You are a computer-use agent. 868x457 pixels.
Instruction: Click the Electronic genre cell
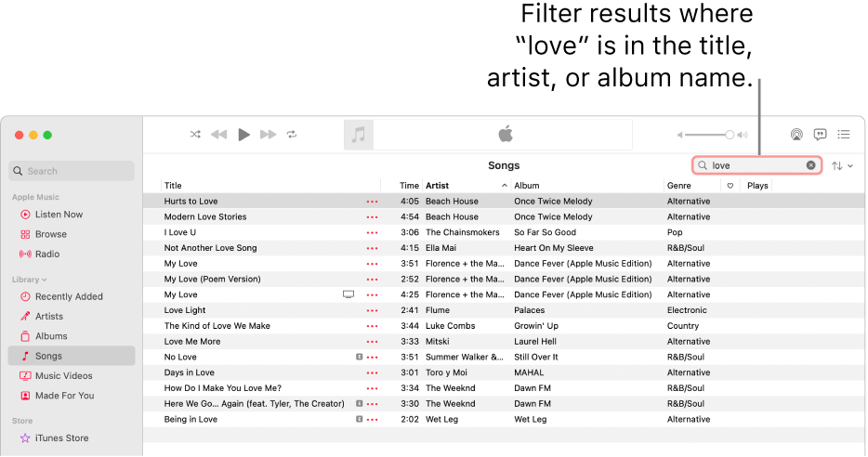point(687,310)
